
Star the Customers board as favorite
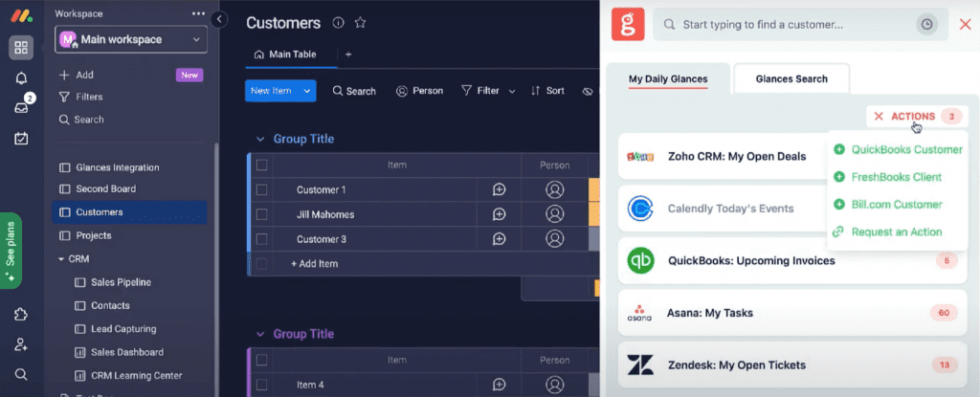coord(360,23)
